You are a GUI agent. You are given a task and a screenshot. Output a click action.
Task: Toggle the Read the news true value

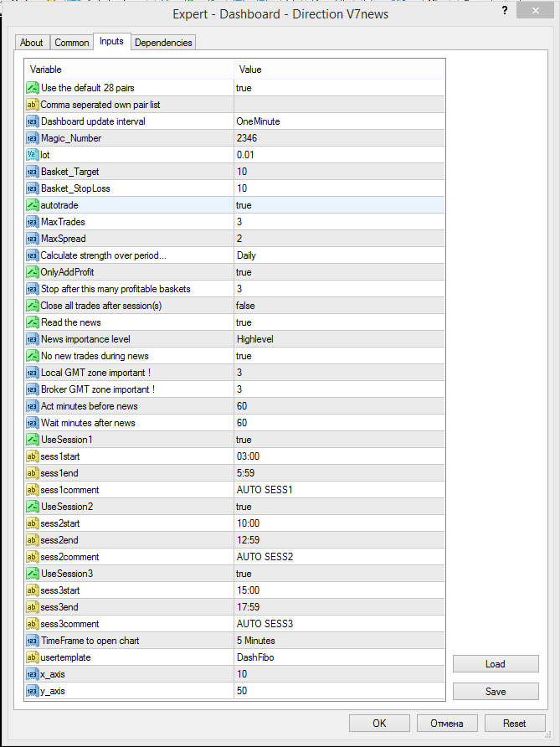[339, 322]
